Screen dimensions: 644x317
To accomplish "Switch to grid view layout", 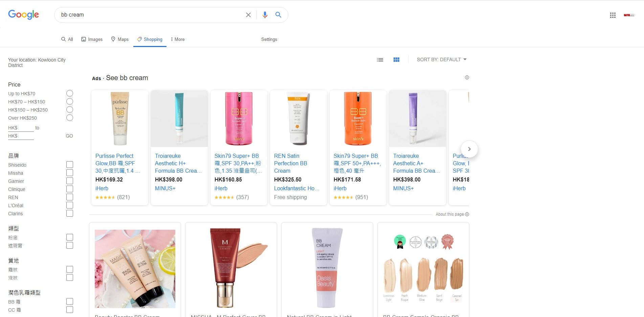I will [x=397, y=60].
